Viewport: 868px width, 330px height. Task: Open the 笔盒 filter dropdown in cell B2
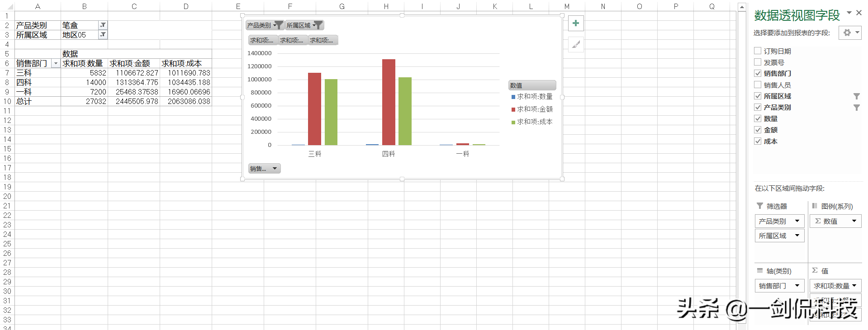pos(103,25)
